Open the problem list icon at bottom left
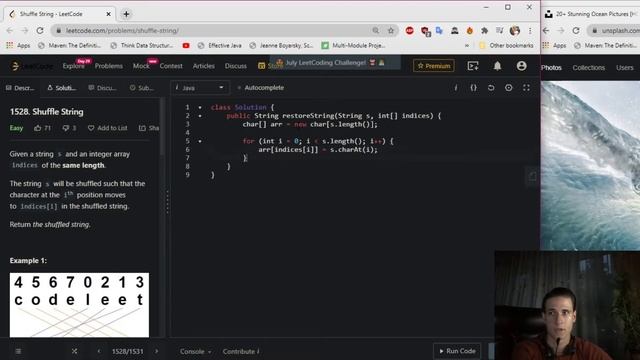Screen dimensions: 640x360 coord(18,351)
